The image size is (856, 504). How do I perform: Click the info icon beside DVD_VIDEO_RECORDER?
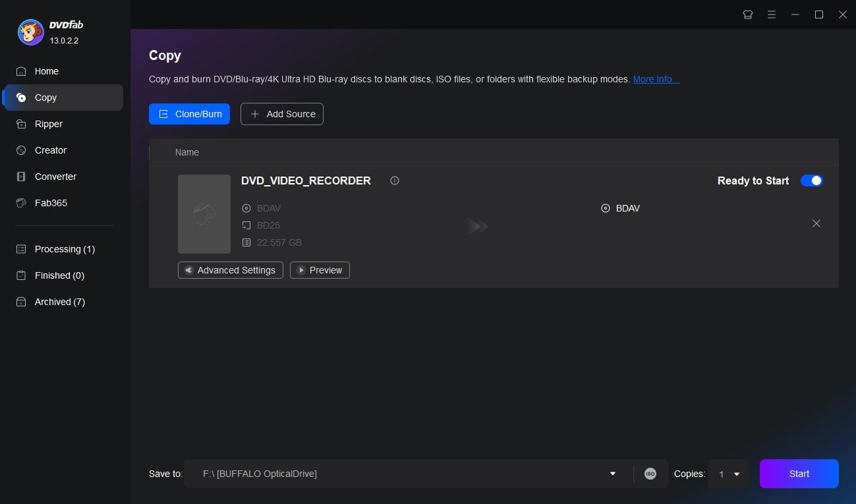[395, 181]
